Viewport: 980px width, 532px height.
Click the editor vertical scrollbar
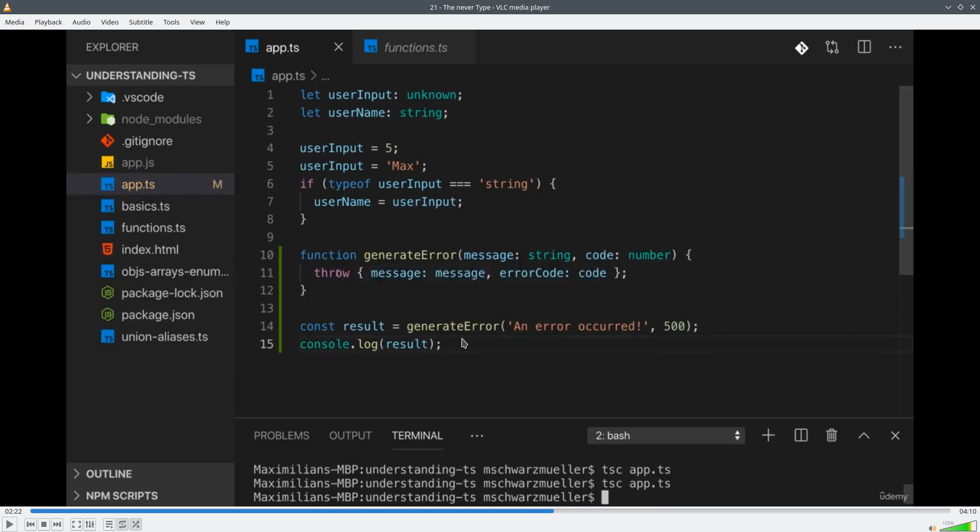coord(906,181)
